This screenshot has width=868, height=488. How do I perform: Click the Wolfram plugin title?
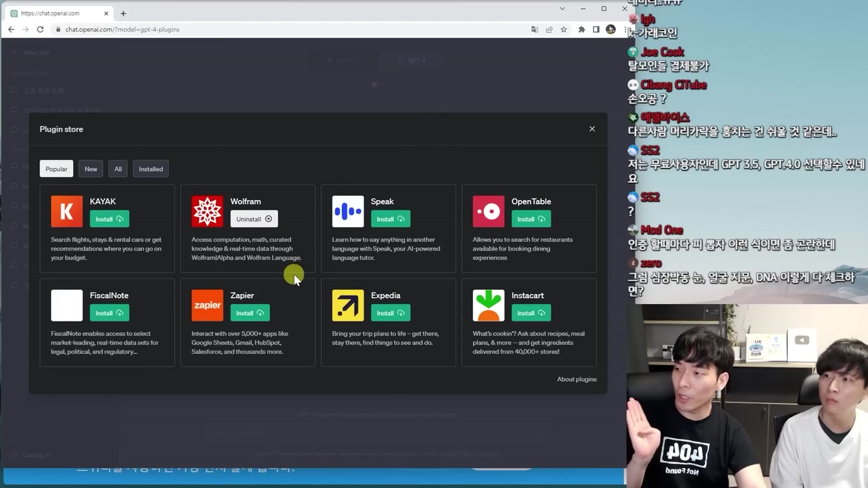coord(245,201)
